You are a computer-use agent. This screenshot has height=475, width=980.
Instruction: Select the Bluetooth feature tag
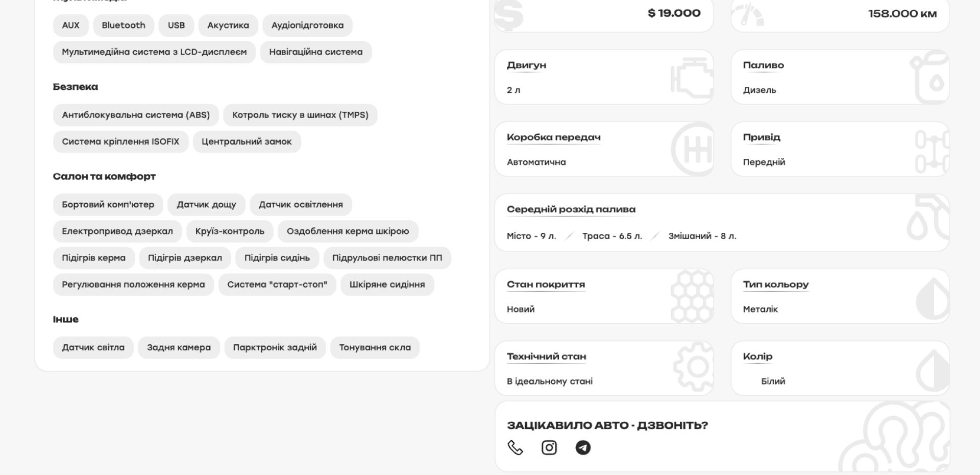[124, 26]
